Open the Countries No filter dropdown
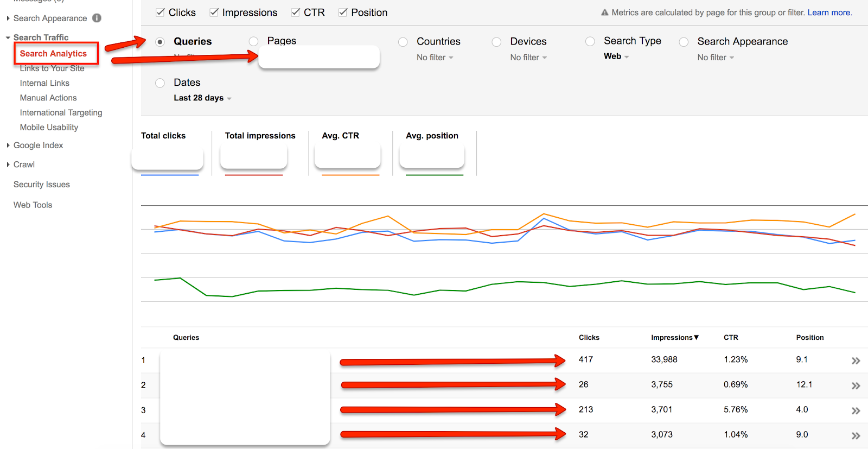The height and width of the screenshot is (449, 868). coord(435,58)
